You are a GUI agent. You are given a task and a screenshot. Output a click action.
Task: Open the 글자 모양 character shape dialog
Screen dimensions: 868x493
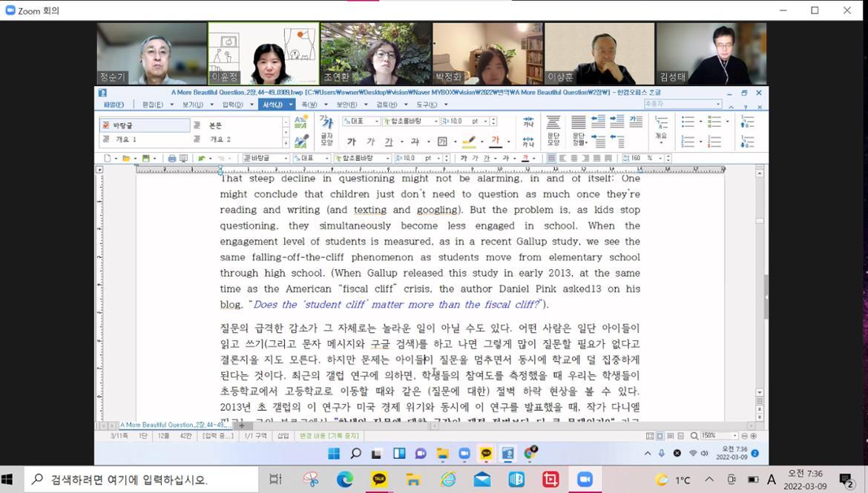(x=326, y=131)
